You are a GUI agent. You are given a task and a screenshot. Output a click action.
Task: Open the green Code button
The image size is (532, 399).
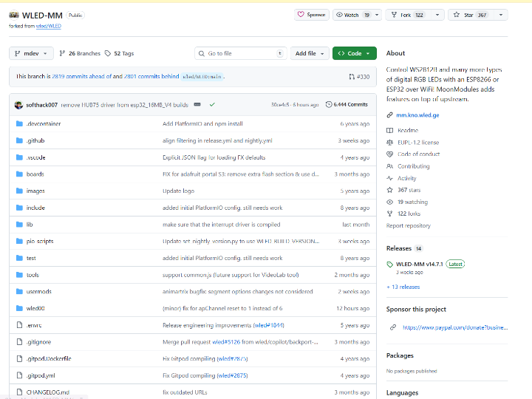coord(354,53)
